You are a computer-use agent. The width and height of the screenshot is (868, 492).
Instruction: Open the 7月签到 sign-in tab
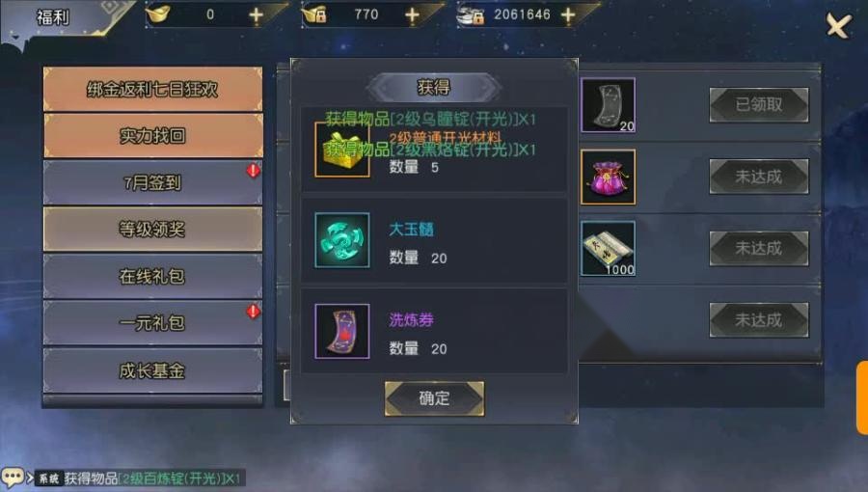[x=152, y=182]
